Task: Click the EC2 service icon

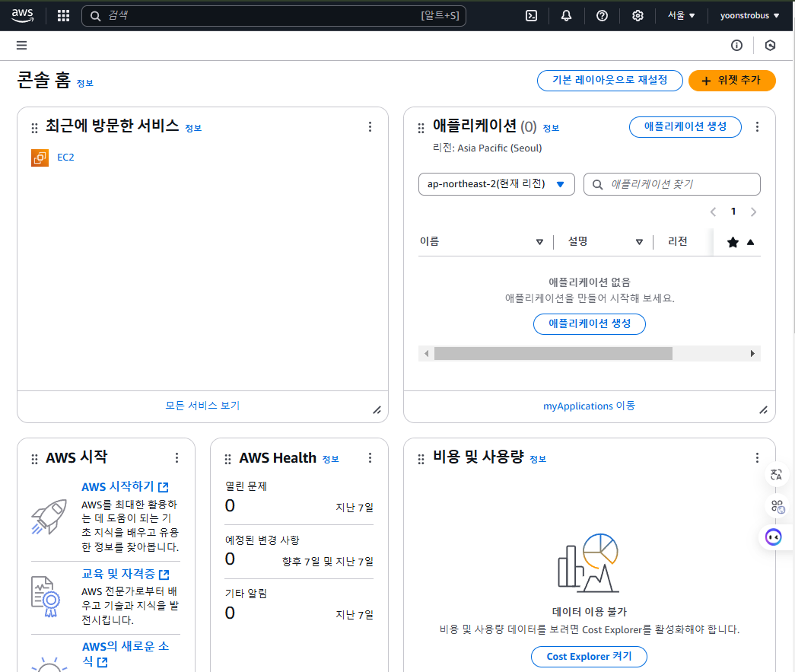Action: click(40, 158)
